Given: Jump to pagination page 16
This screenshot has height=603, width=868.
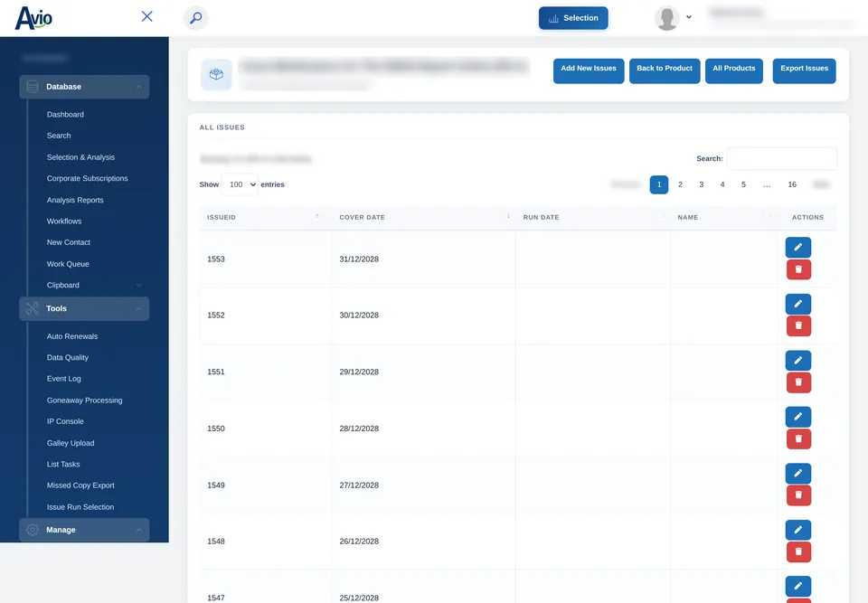Looking at the screenshot, I should [792, 184].
